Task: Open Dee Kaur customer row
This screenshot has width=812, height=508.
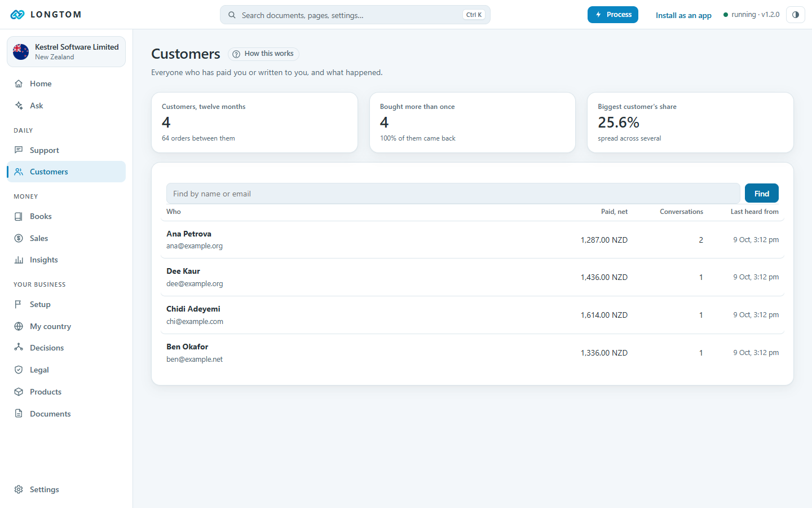Action: [x=473, y=277]
